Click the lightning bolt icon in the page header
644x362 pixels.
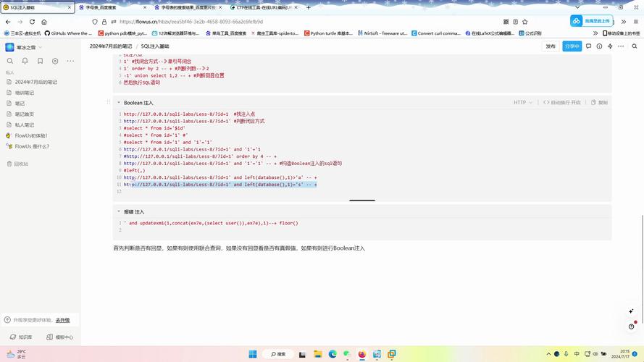pos(611,46)
